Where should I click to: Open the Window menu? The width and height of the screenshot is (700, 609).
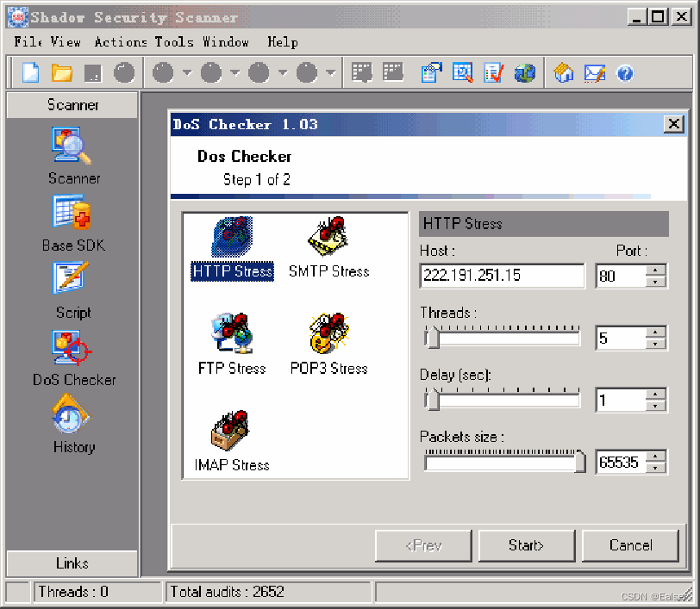(226, 42)
